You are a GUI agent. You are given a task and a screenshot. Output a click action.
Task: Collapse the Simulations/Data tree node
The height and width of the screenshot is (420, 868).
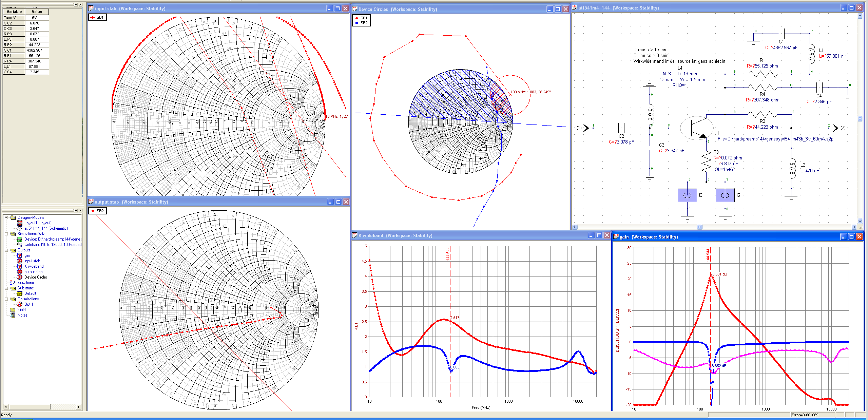tap(6, 234)
